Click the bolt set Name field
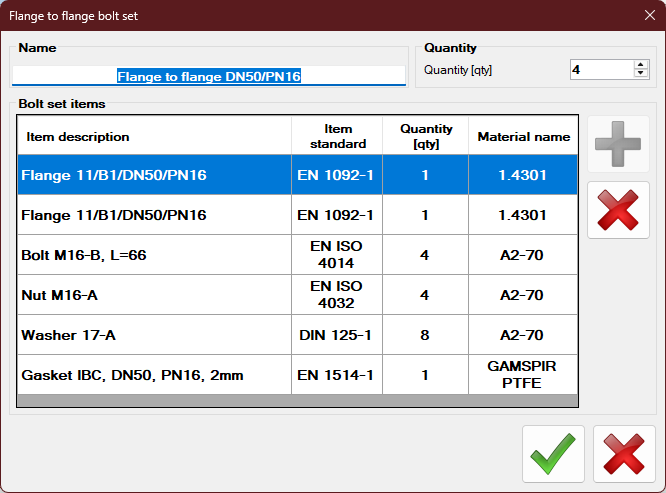 coord(209,76)
